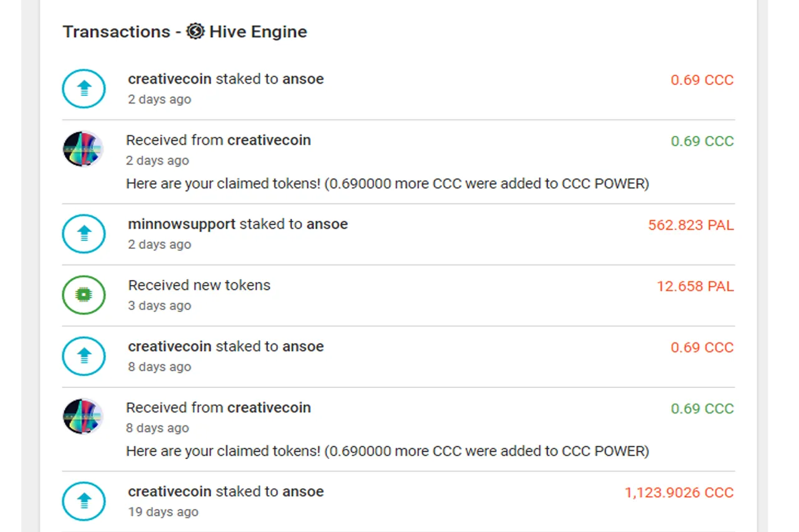
Task: Open ansoe link in minnowsupport stake row
Action: [327, 224]
